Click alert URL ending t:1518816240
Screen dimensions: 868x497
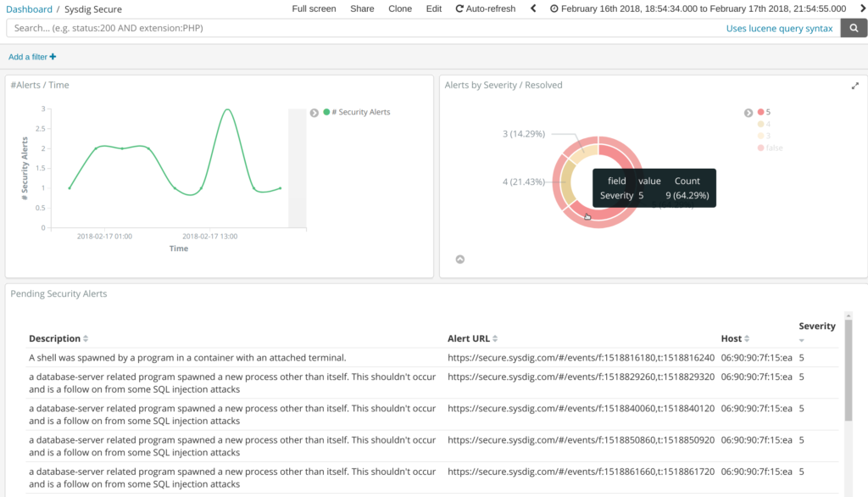pos(581,358)
